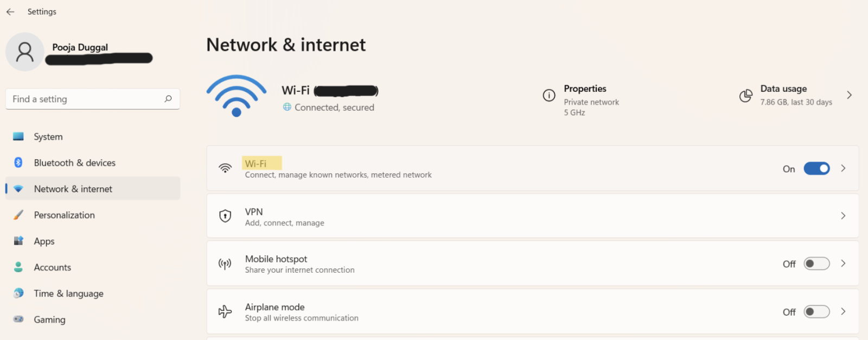Viewport: 868px width, 340px height.
Task: Turn off the Wi-Fi toggle
Action: point(816,168)
